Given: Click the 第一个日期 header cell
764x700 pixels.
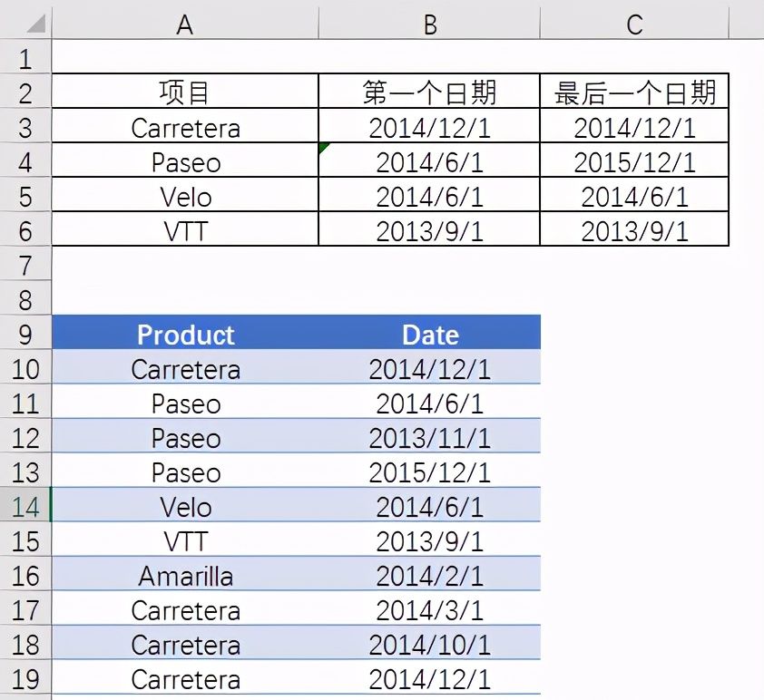Looking at the screenshot, I should [429, 92].
